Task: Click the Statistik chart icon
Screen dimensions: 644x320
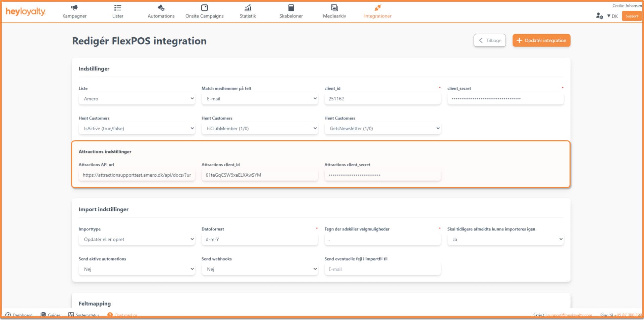Action: [248, 8]
